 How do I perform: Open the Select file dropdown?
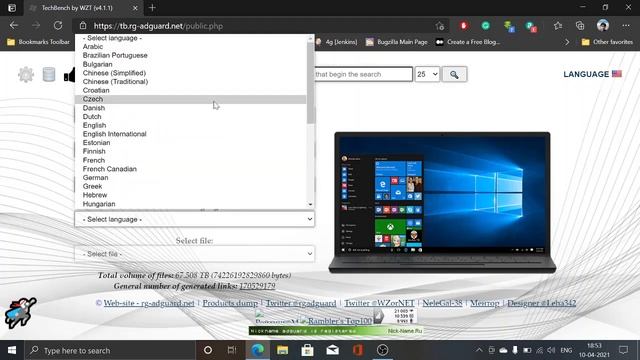(x=194, y=254)
